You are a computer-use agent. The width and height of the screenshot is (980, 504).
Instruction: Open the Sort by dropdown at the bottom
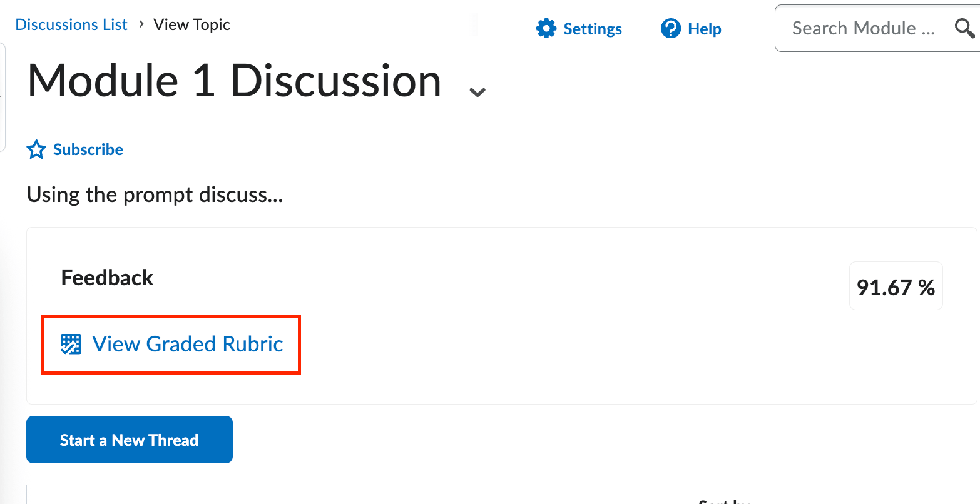click(724, 500)
